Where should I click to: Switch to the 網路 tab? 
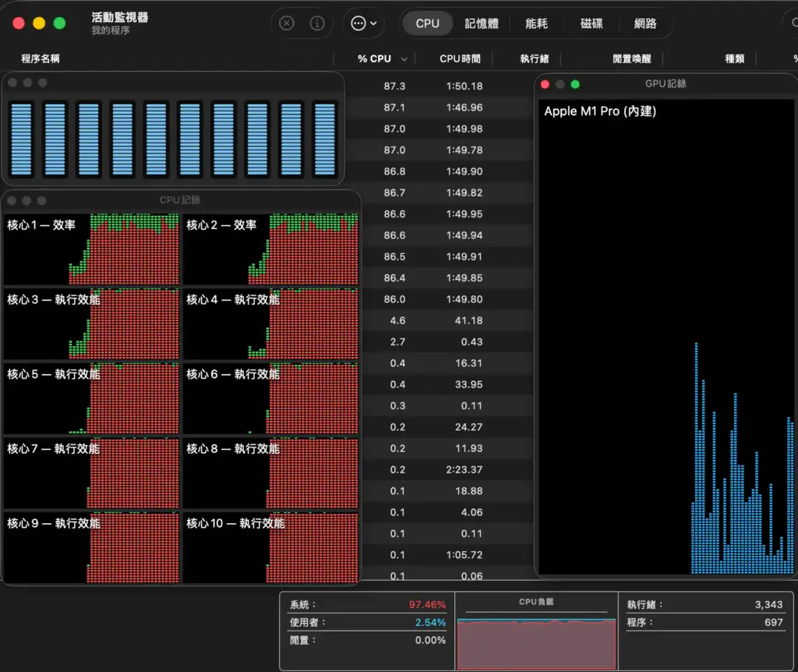pyautogui.click(x=644, y=23)
